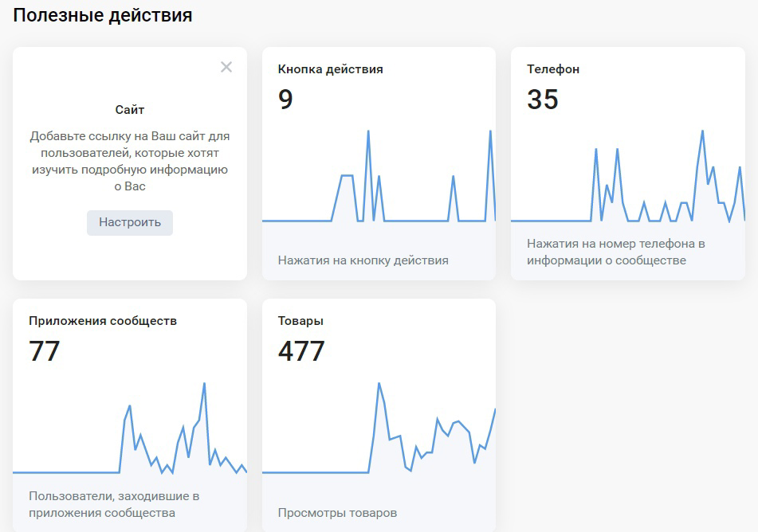The width and height of the screenshot is (758, 532).
Task: Click the phone number clicks description text
Action: coord(616,252)
